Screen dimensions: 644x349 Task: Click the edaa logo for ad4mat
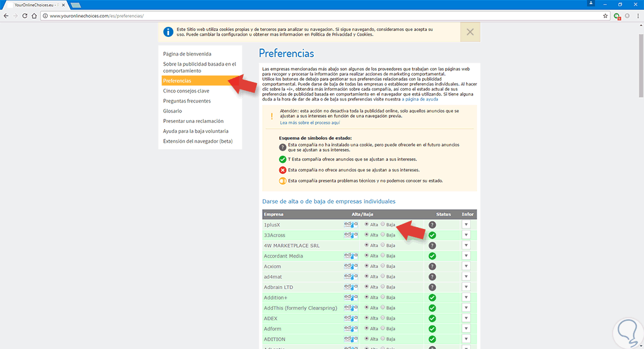point(351,276)
